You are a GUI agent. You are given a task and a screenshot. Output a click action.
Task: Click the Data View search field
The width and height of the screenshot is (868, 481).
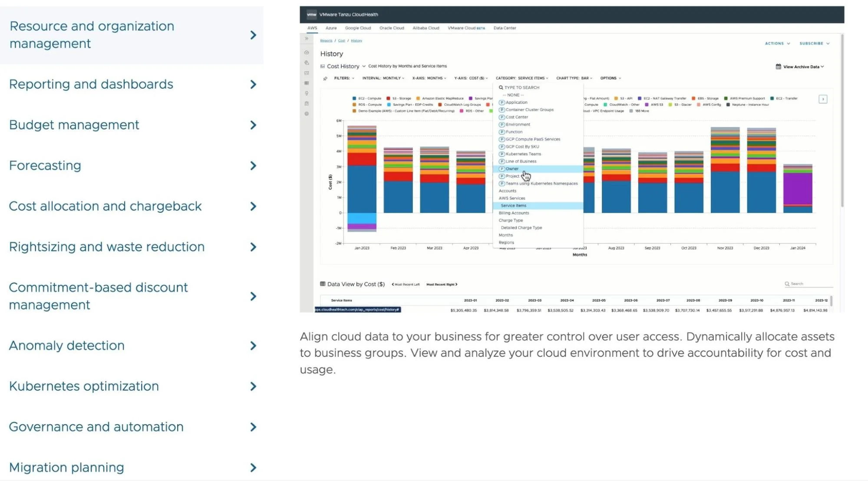809,284
